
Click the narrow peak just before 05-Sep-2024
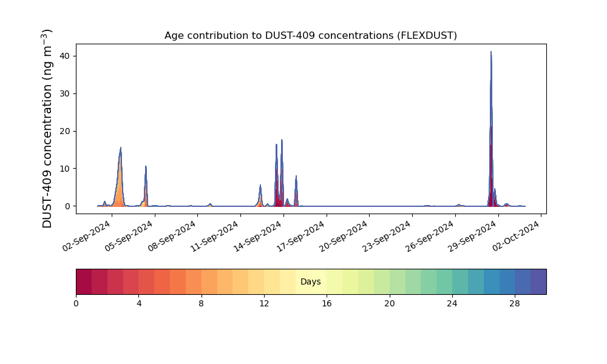point(146,187)
